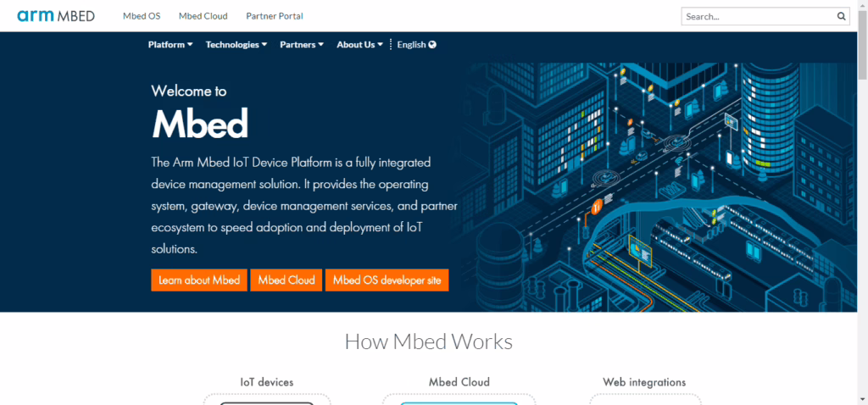Open the Mbed OS top link
868x405 pixels.
click(142, 16)
